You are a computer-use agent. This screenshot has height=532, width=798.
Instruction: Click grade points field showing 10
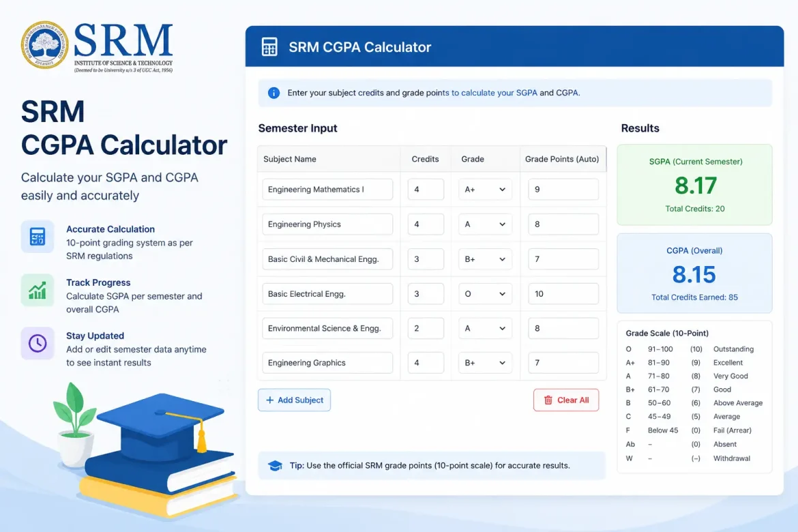(563, 294)
